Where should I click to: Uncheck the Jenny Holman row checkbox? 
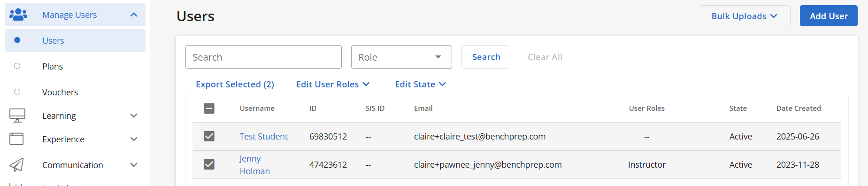tap(209, 164)
